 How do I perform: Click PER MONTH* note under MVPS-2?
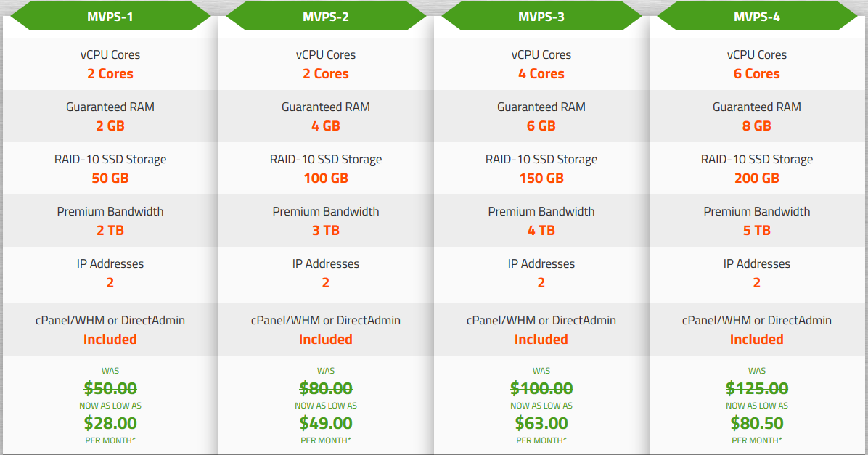325,440
